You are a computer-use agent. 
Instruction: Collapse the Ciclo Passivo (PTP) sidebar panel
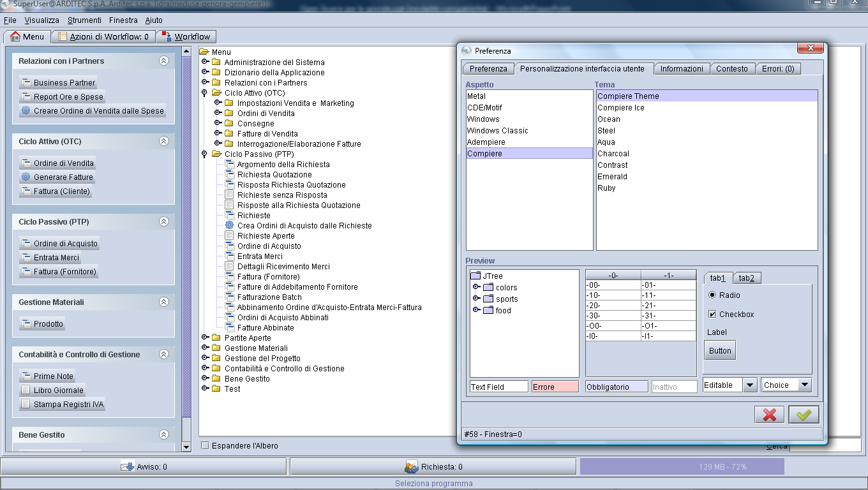163,222
